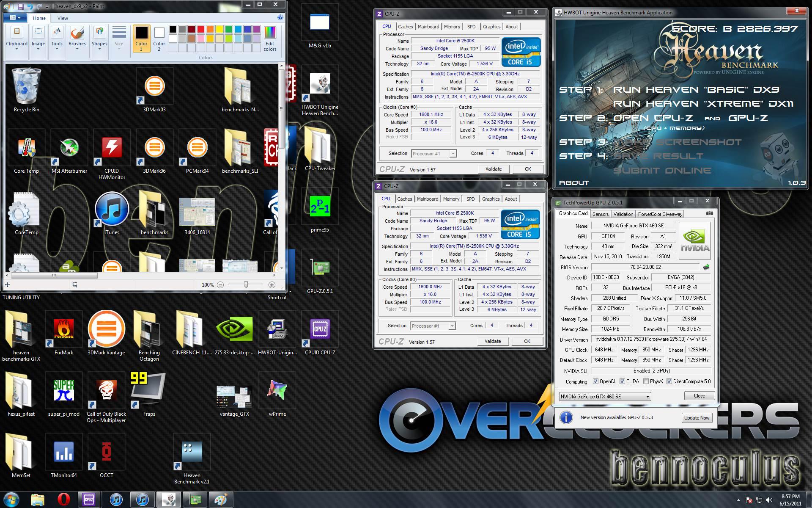Viewport: 812px width, 508px height.
Task: Expand Tools group dropdown in Paint
Action: tap(57, 49)
